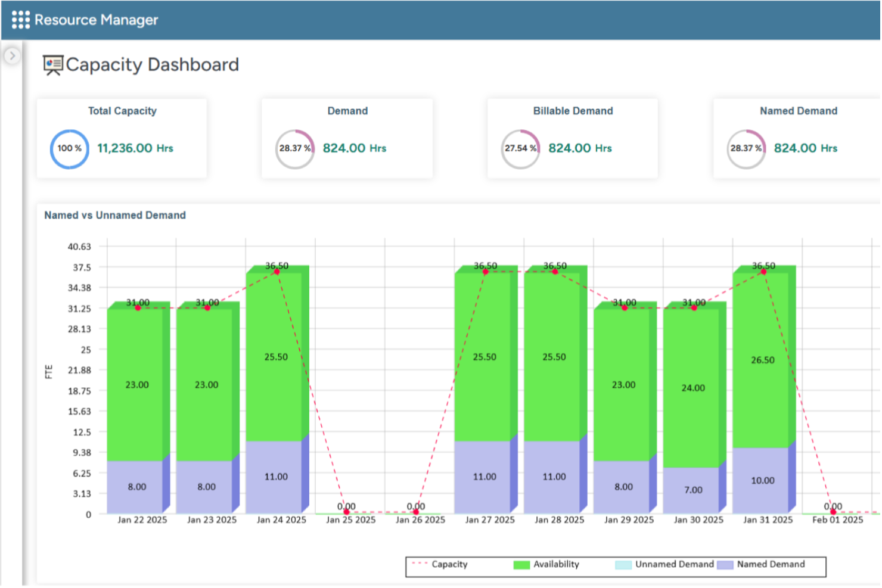Click the 28.37 % Demand progress ring

point(295,149)
